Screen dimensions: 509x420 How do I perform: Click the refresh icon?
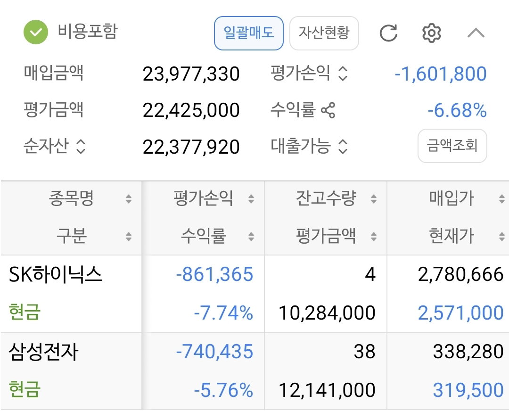pos(388,33)
